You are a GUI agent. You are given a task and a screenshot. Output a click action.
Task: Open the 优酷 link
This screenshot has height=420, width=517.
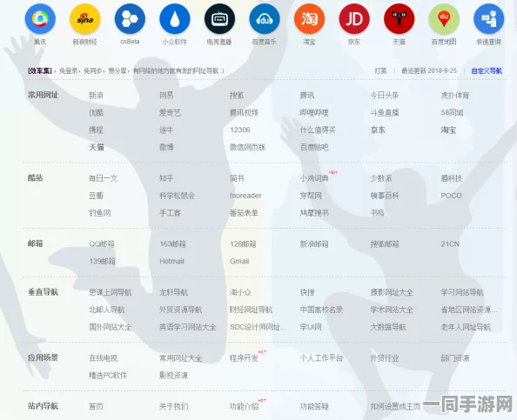96,113
